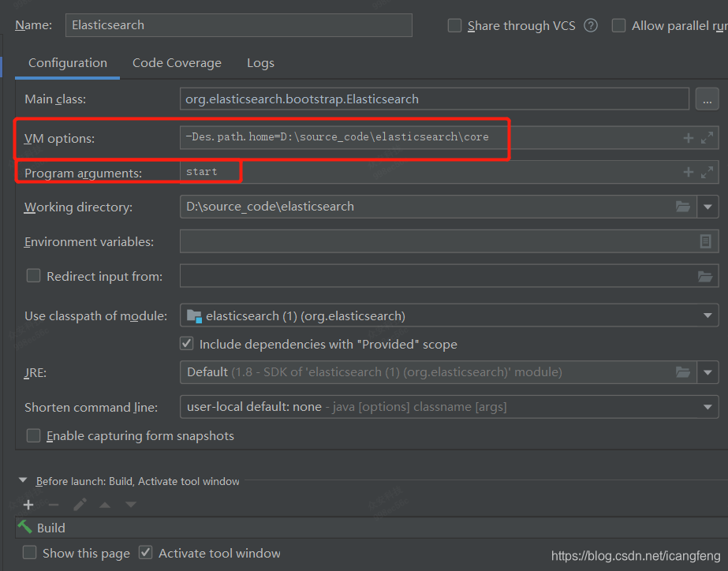Click plus icon in Program arguments field
The image size is (728, 571).
pyautogui.click(x=688, y=172)
